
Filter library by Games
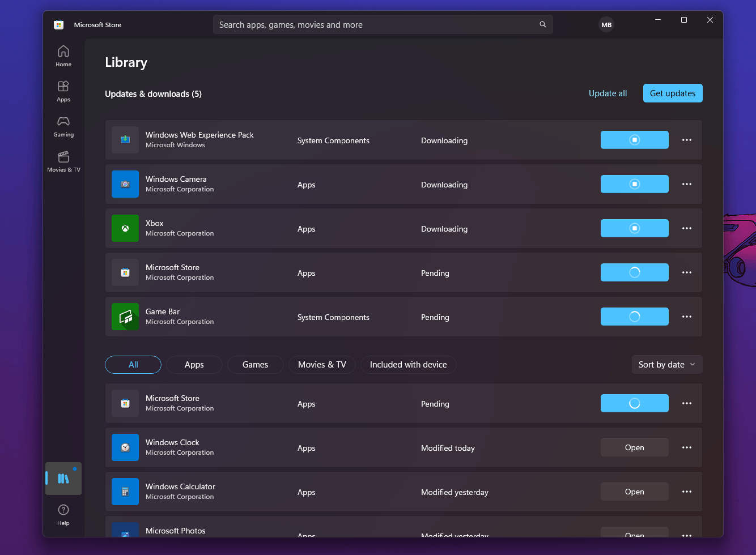256,365
